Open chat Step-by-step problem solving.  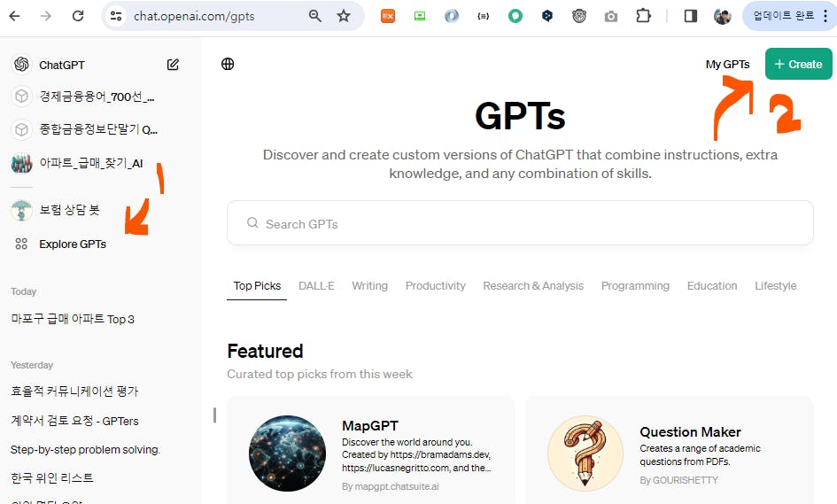pos(85,450)
